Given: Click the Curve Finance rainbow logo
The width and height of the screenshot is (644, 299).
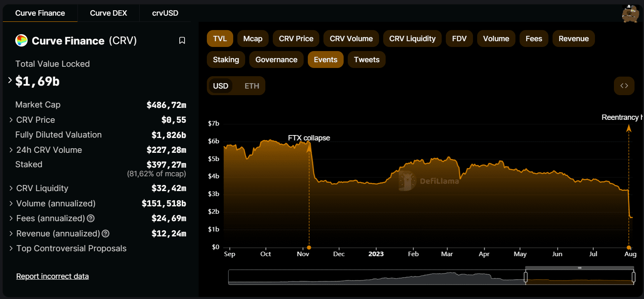Looking at the screenshot, I should tap(21, 40).
